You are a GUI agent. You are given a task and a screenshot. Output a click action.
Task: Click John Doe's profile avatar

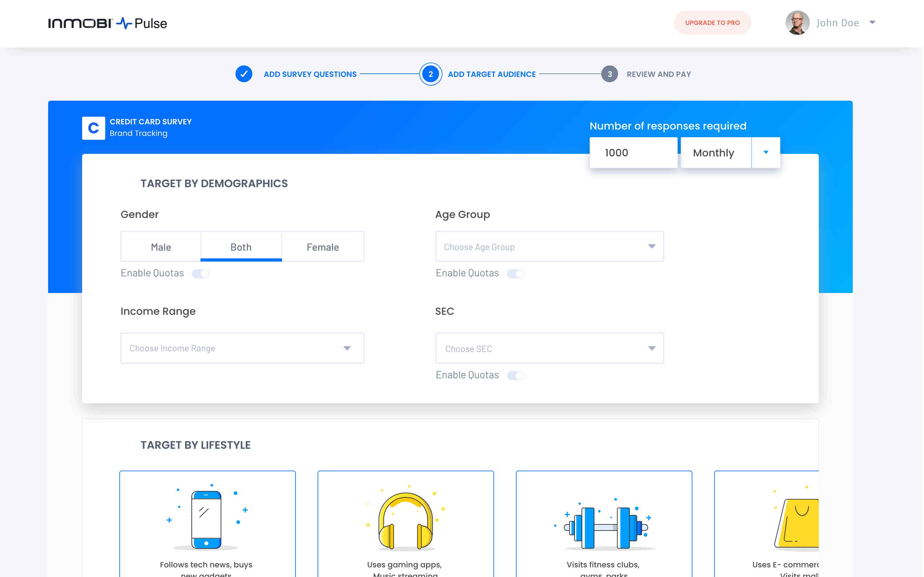coord(797,22)
